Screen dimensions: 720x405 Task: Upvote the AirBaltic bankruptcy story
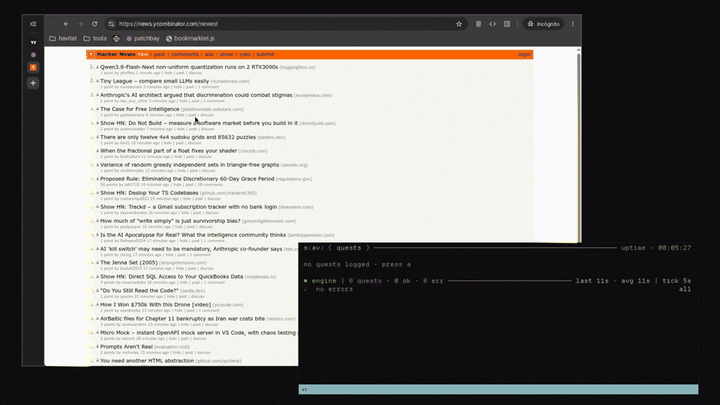click(97, 319)
